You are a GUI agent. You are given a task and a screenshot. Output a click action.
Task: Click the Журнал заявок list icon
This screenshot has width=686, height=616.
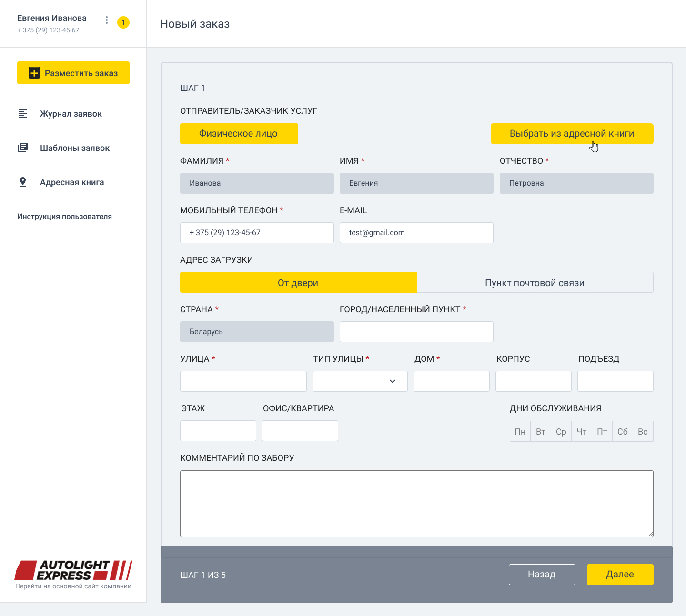point(23,113)
